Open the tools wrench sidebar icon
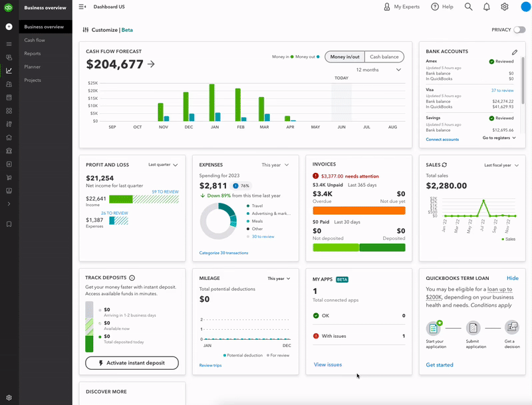Image resolution: width=532 pixels, height=405 pixels. [x=9, y=124]
